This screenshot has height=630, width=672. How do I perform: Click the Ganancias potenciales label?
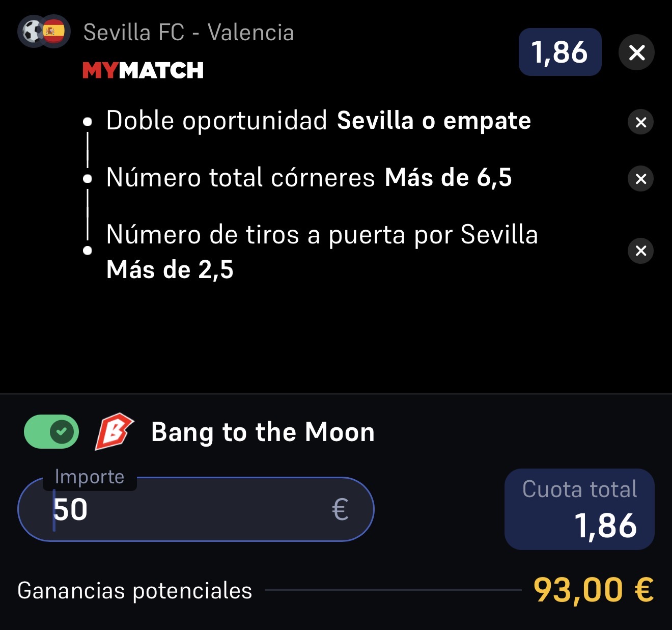click(135, 591)
